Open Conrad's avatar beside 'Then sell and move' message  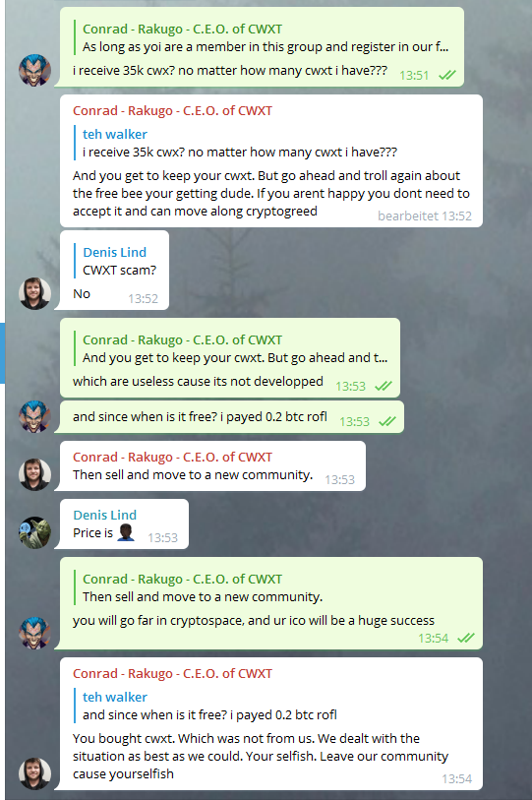(x=34, y=474)
